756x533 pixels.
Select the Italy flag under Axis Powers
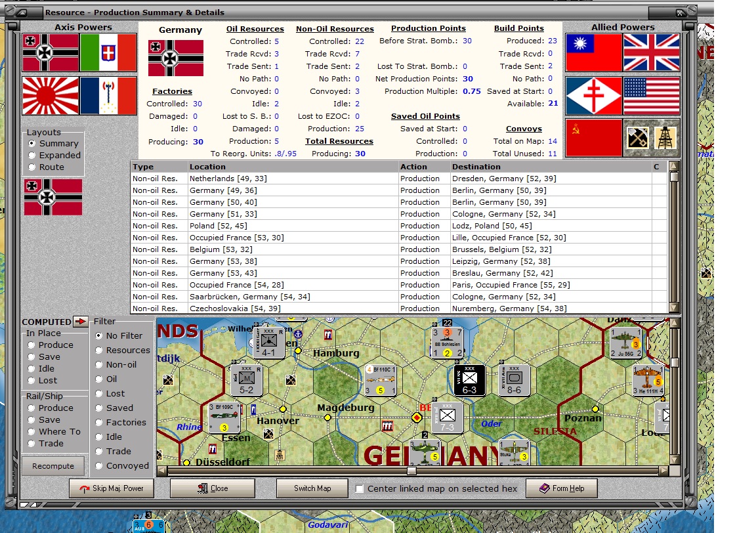click(108, 53)
